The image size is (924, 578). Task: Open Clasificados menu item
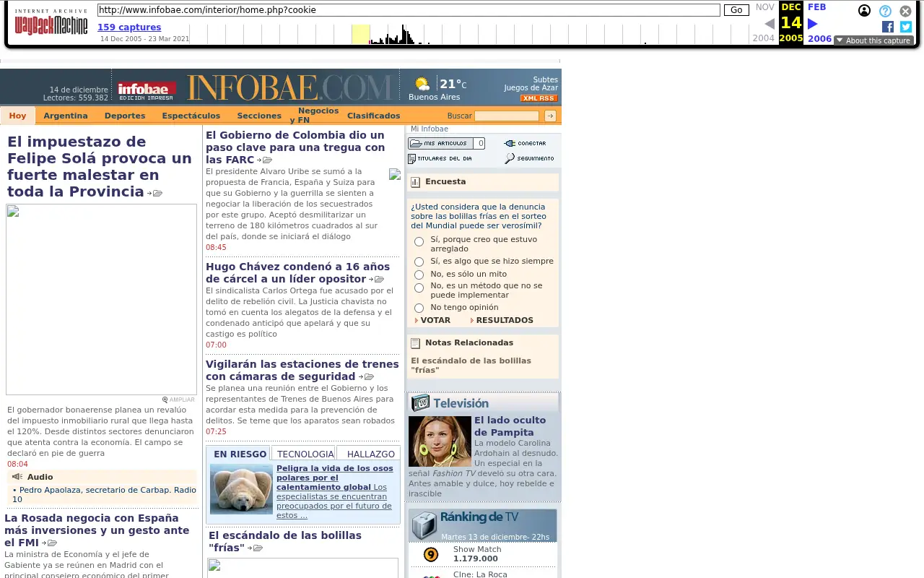pyautogui.click(x=373, y=116)
